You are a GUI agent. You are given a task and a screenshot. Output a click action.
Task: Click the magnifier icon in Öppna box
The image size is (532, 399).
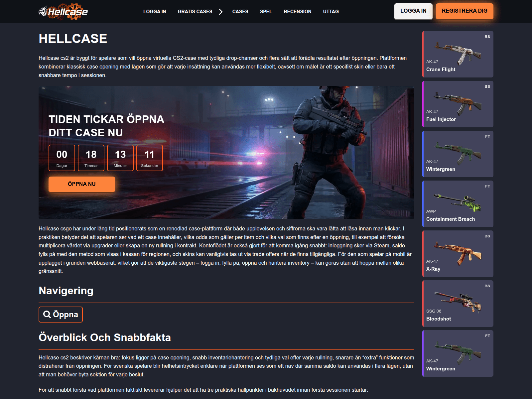[x=47, y=315]
